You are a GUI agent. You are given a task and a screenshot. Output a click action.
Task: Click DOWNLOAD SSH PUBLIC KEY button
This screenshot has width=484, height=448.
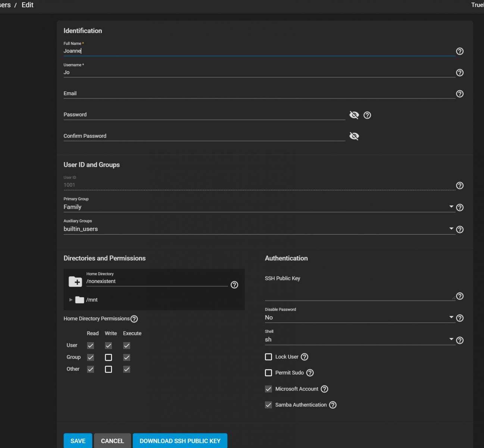pos(180,441)
